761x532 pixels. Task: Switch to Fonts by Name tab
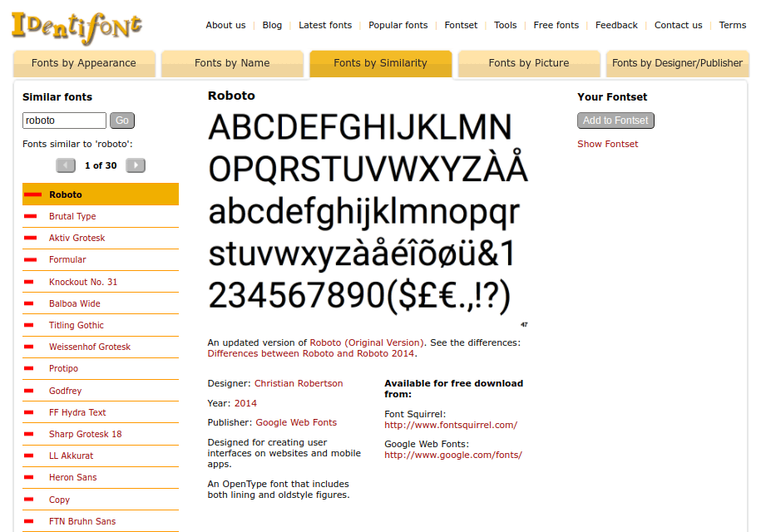click(x=232, y=63)
